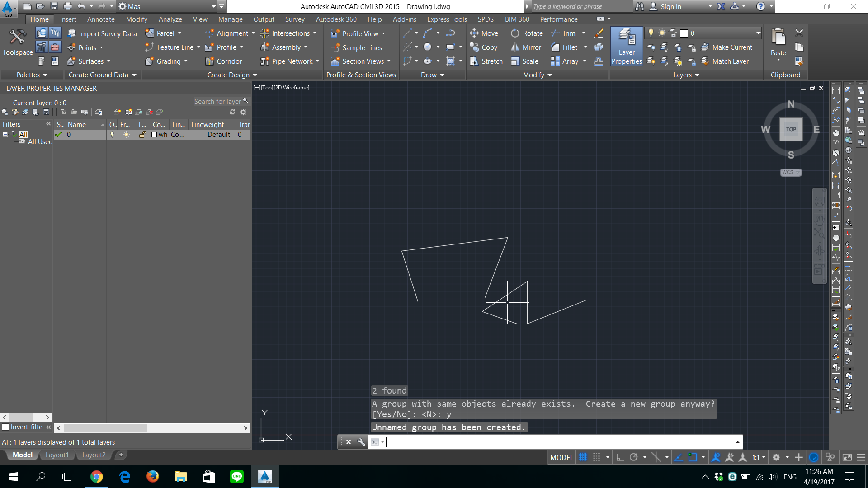Screen dimensions: 868x488
Task: Click layer 0 white color swatch
Action: (154, 135)
